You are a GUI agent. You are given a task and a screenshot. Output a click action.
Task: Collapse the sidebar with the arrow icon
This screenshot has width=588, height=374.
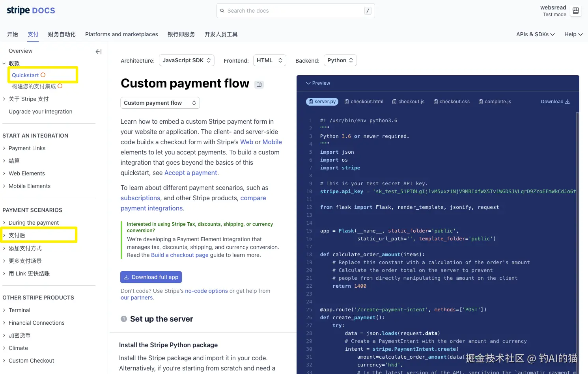99,52
